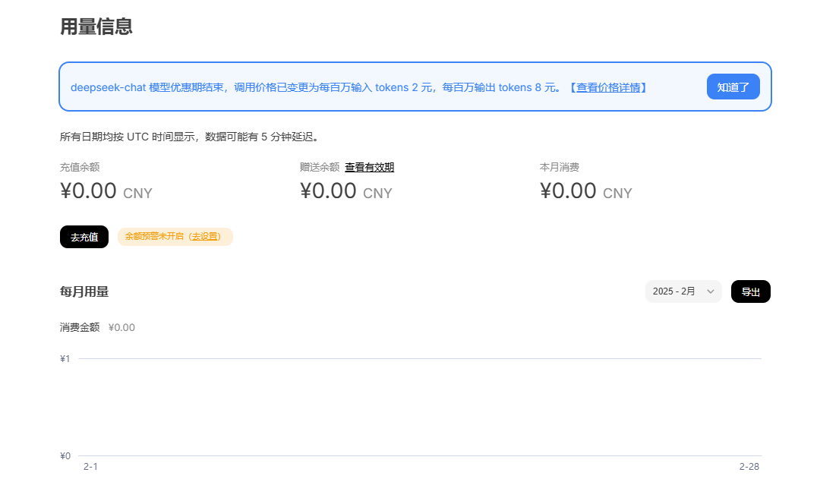
Task: Click the 2-1 start date label
Action: click(90, 466)
